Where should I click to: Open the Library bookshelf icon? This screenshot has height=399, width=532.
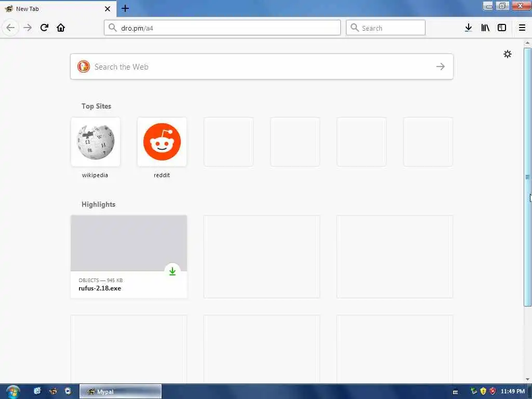click(x=485, y=28)
